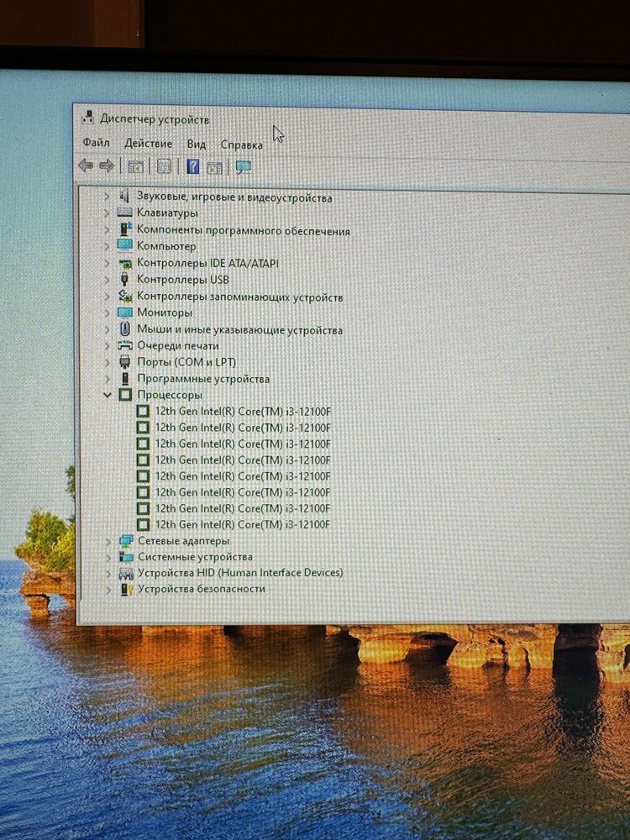
Task: Click the printer icon next to Очереди печати
Action: coord(125,345)
